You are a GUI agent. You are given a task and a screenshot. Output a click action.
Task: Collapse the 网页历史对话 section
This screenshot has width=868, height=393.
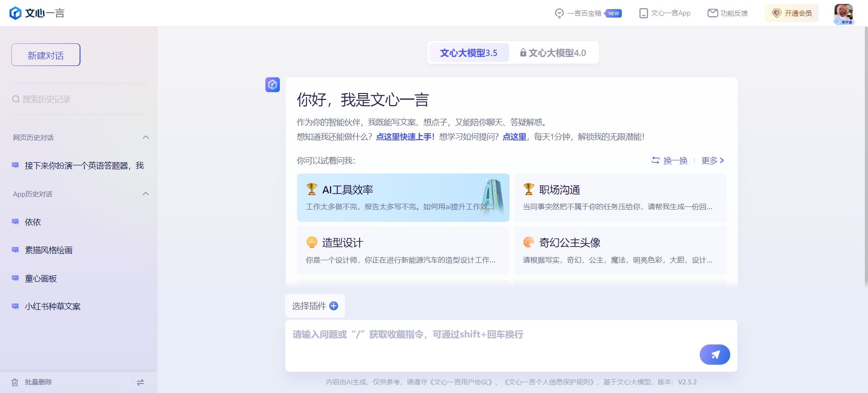(146, 137)
